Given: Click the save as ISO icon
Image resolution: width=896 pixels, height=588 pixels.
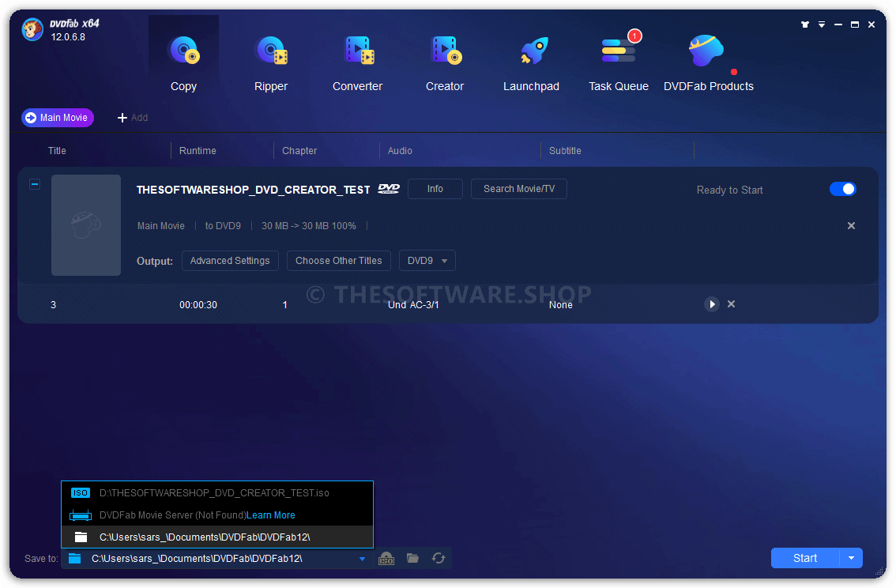Looking at the screenshot, I should click(386, 558).
